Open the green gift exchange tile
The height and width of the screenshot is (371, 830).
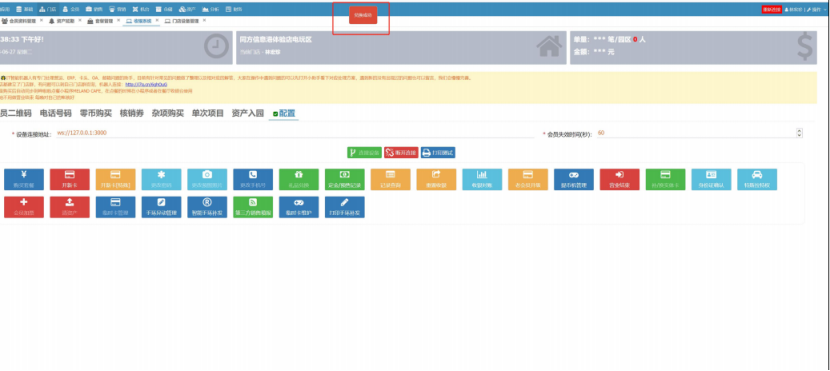coord(299,179)
